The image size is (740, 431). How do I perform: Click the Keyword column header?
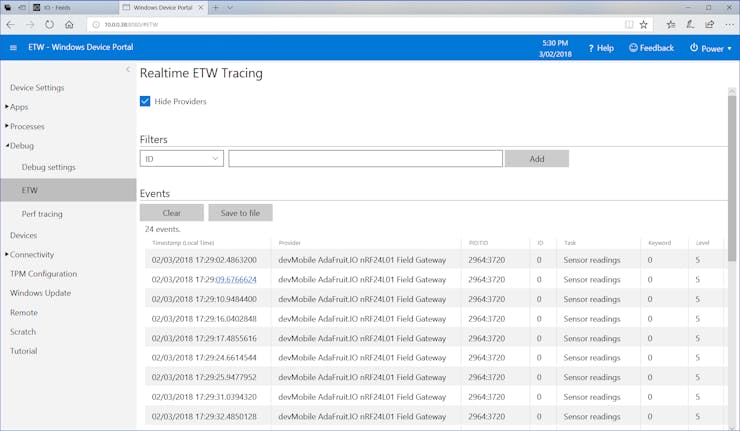[660, 243]
